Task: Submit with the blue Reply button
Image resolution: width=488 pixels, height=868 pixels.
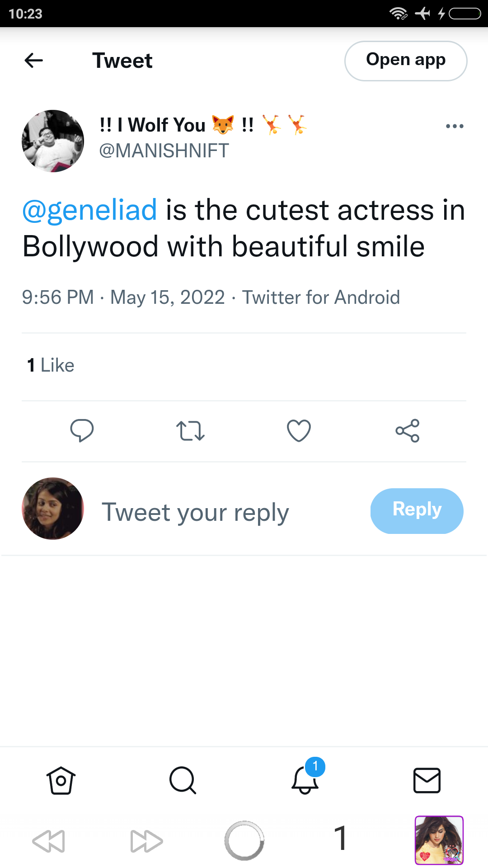Action: click(x=417, y=511)
